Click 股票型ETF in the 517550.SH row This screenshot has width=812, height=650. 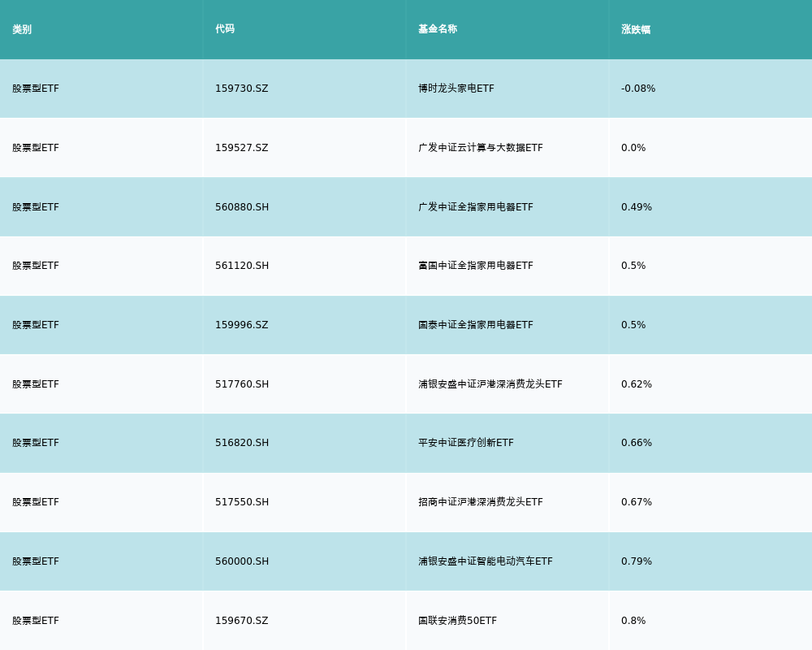tap(36, 502)
